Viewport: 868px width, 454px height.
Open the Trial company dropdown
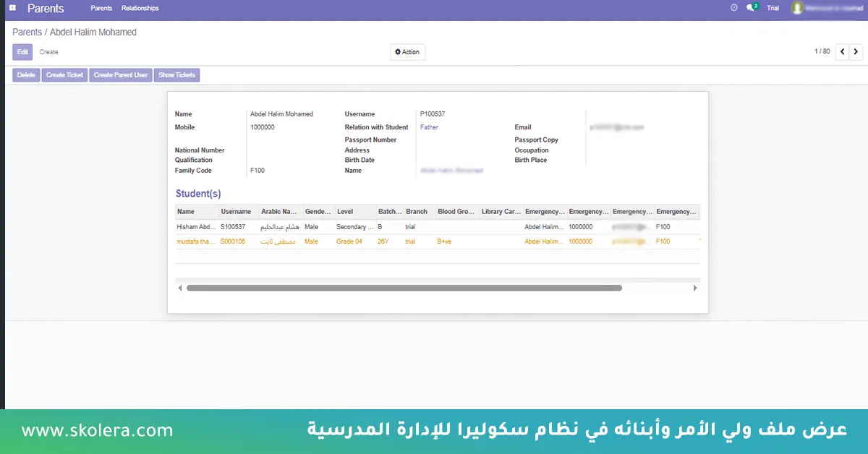click(x=773, y=9)
